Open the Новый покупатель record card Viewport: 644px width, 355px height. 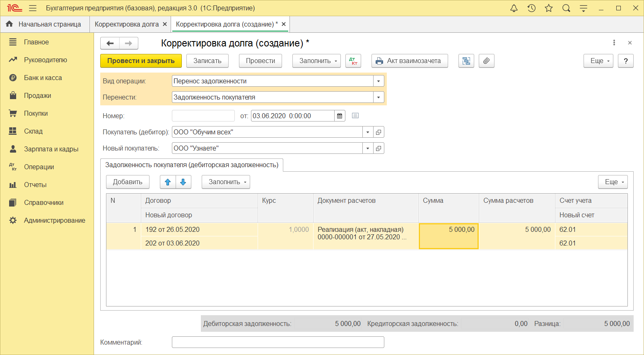coord(379,148)
